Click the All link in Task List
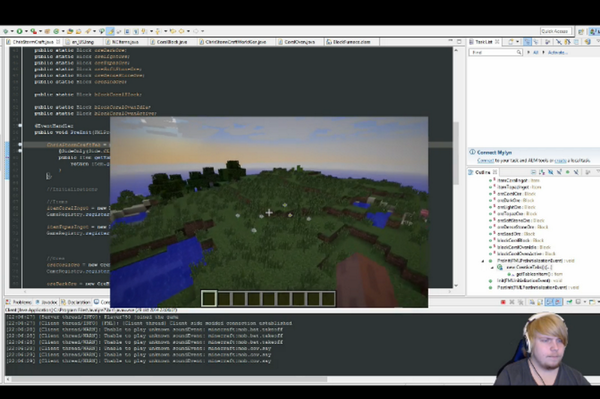The width and height of the screenshot is (600, 399). [536, 52]
